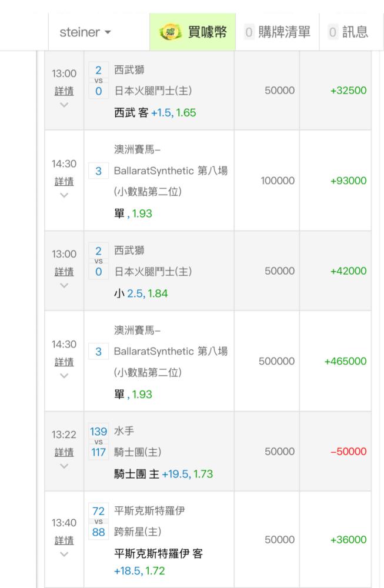The height and width of the screenshot is (588, 384).
Task: Click the 購牌清單 zero count badge
Action: (x=249, y=32)
